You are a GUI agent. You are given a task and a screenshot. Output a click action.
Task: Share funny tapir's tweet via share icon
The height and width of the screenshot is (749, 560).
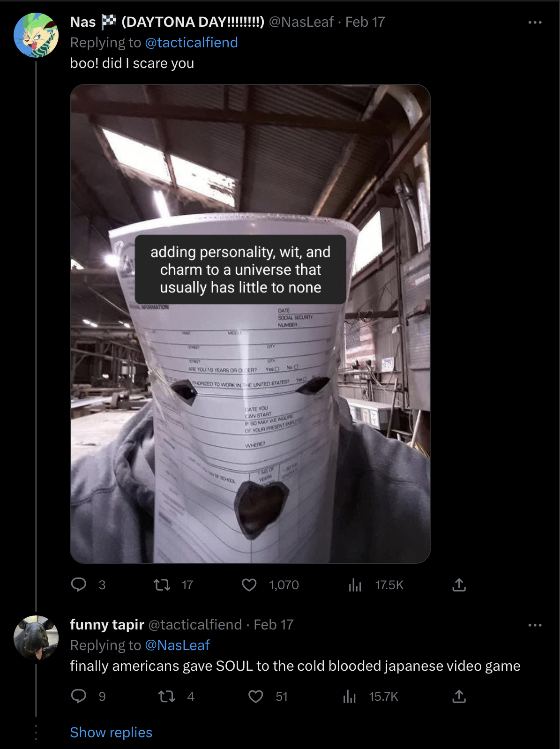click(459, 696)
